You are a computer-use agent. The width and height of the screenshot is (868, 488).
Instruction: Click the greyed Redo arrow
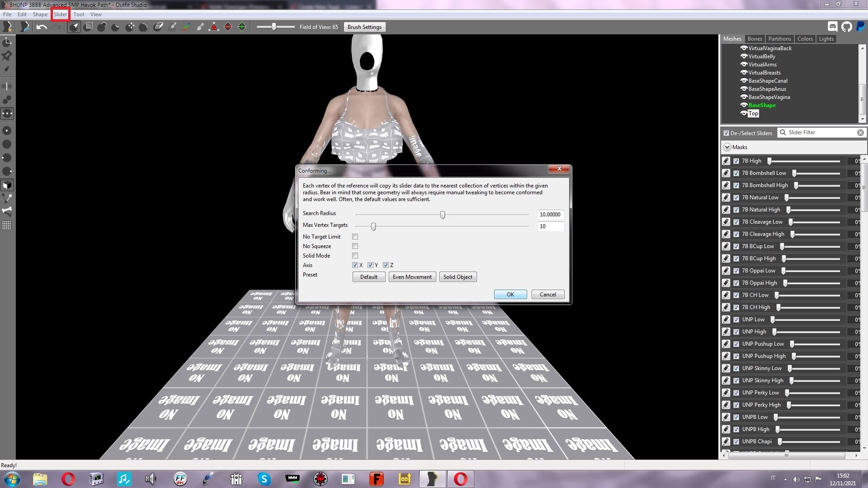[x=57, y=27]
